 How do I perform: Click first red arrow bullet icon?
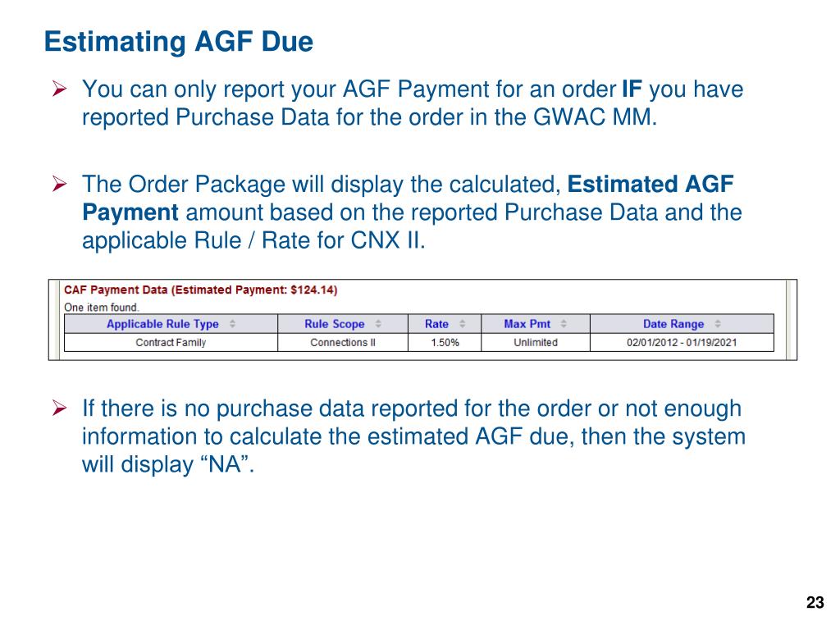(59, 89)
